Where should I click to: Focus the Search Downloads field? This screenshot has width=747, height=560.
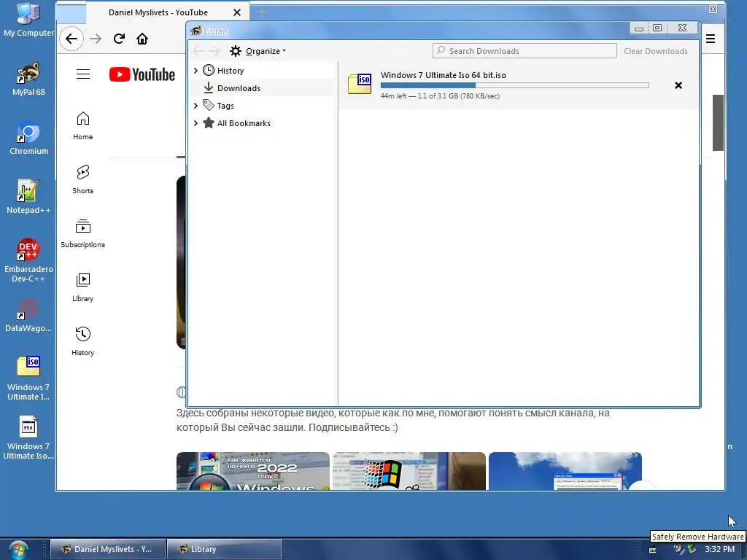click(x=525, y=51)
